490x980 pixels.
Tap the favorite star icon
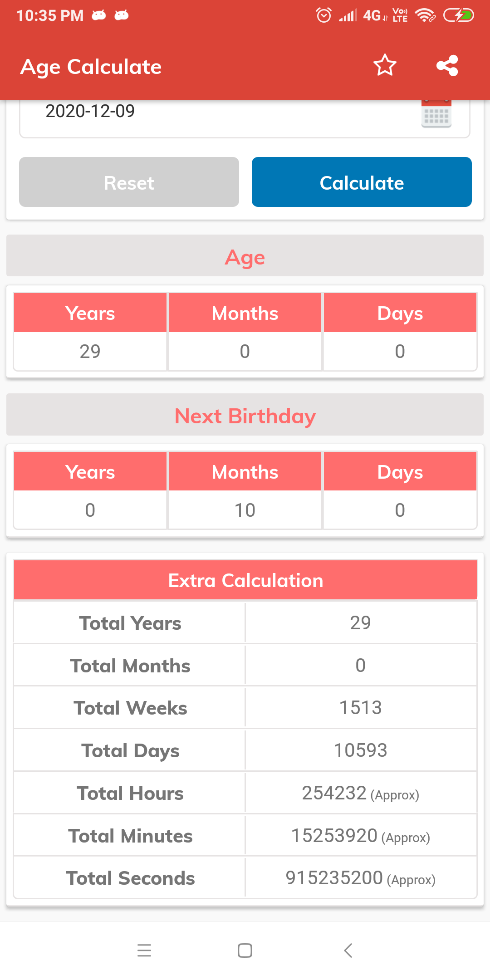click(385, 66)
